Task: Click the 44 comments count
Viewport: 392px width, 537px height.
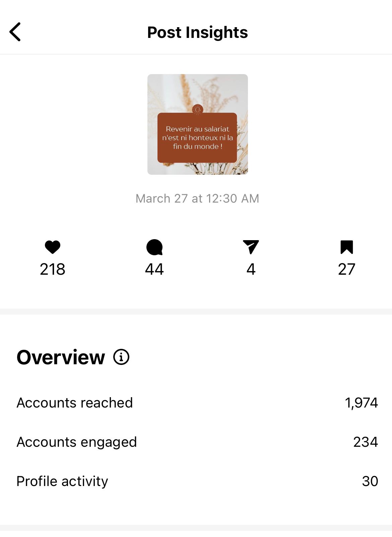Action: 154,269
